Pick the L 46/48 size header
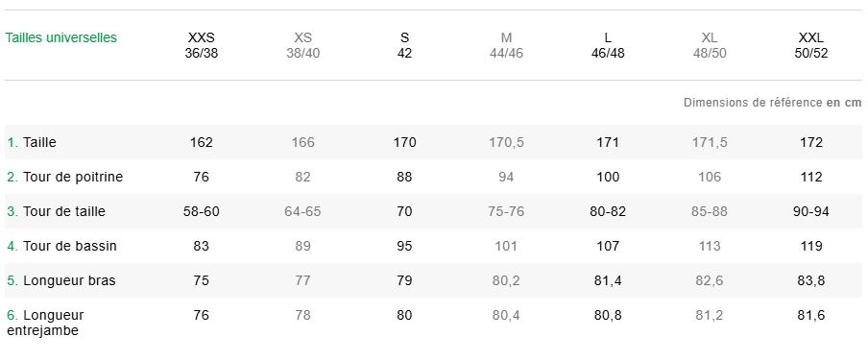Image resolution: width=868 pixels, height=361 pixels. tap(608, 45)
